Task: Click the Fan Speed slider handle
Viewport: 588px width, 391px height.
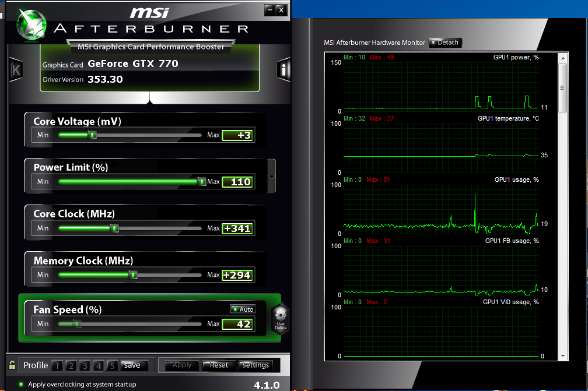Action: click(77, 323)
